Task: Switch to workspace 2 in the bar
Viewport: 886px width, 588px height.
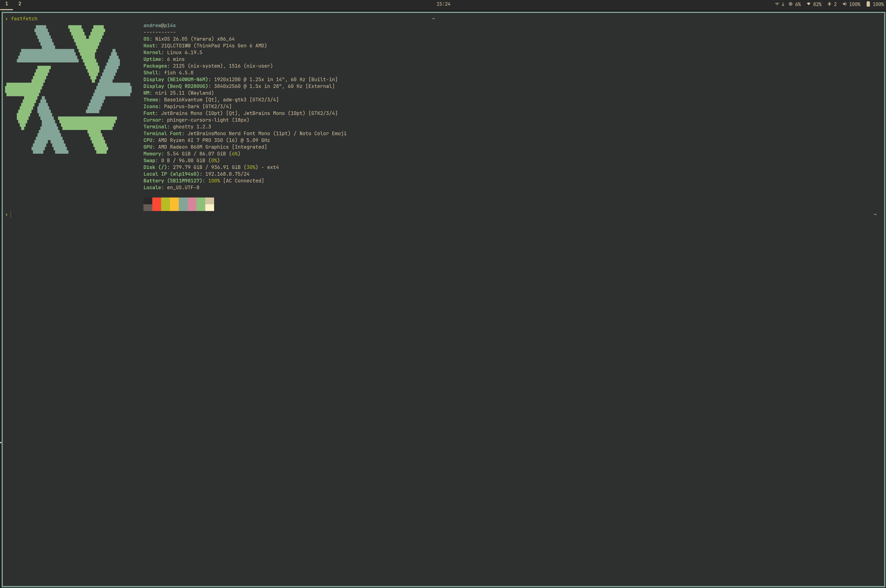Action: [19, 4]
